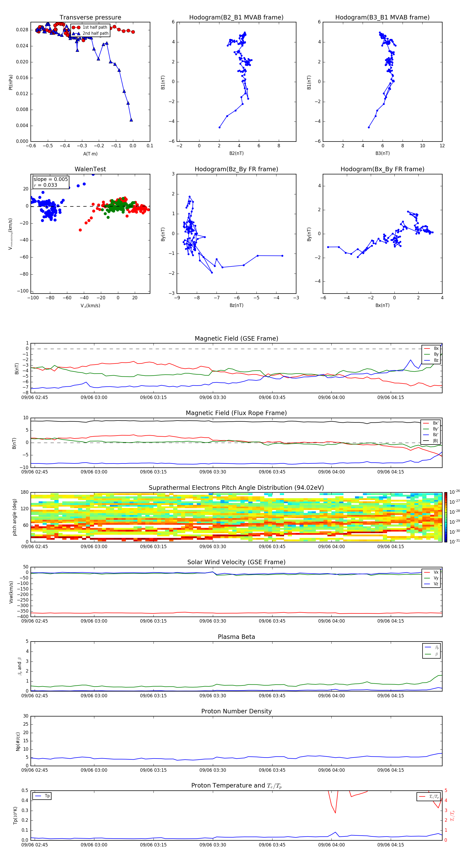Click 'Solar Wind Velocity (GSE Frame)' title
The width and height of the screenshot is (473, 868).
click(x=236, y=562)
